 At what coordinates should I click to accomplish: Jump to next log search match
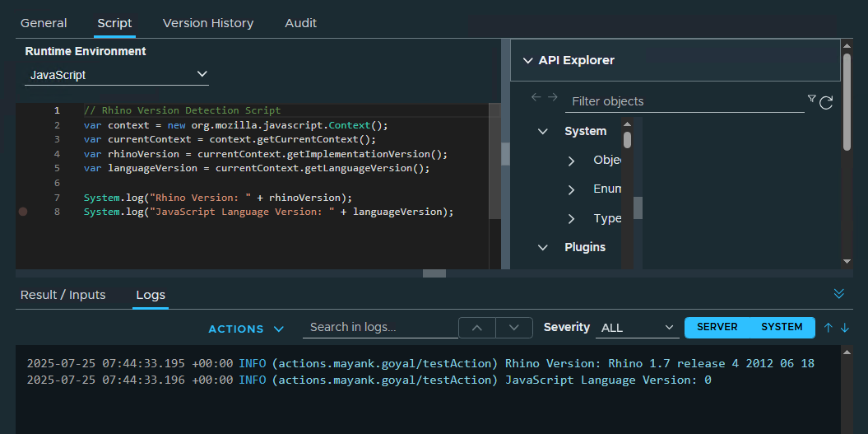pyautogui.click(x=514, y=328)
